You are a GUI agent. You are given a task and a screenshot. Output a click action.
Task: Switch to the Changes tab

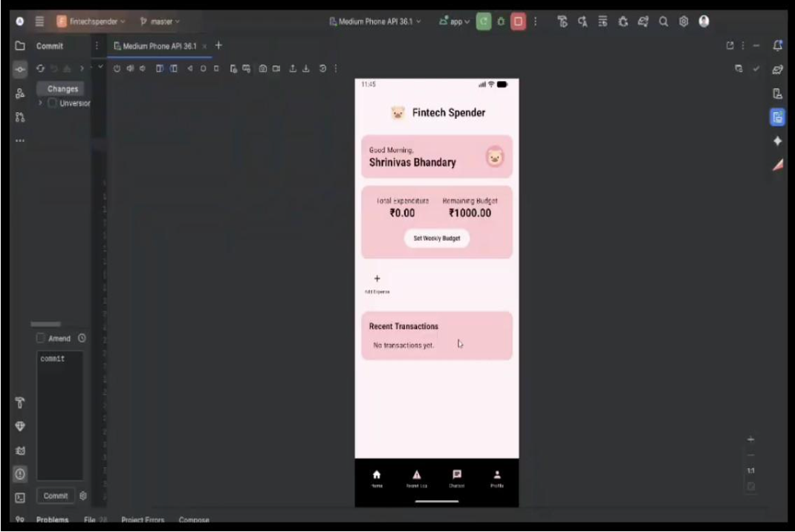tap(62, 88)
